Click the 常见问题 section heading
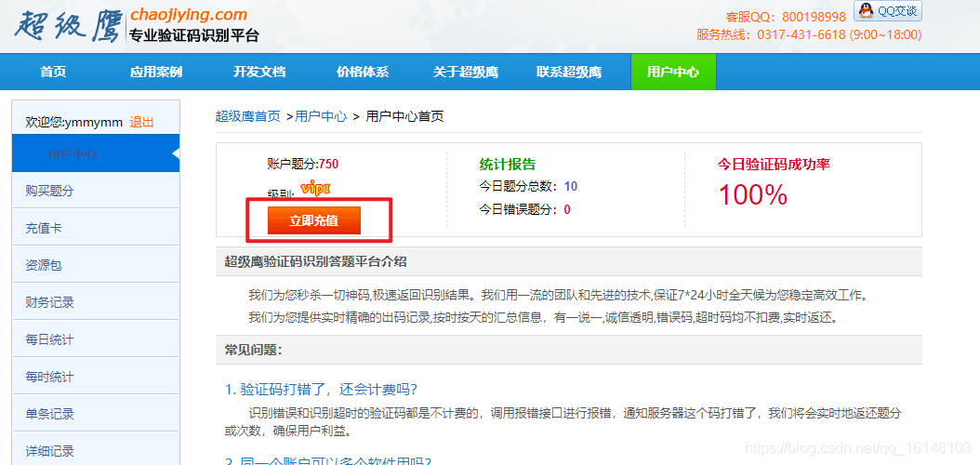This screenshot has width=980, height=465. pos(253,349)
